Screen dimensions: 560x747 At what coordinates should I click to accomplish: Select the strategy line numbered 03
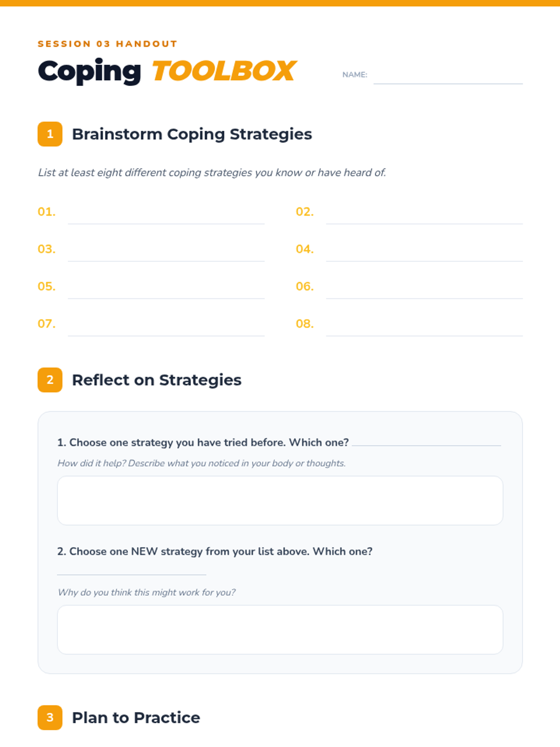166,250
